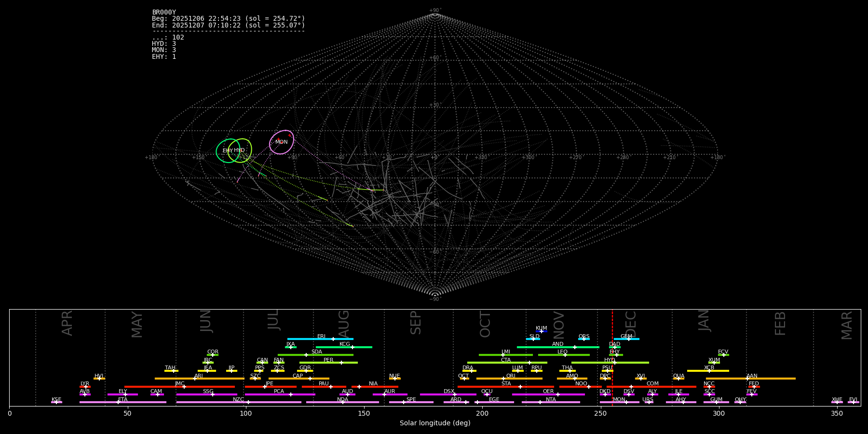The image size is (868, 434).
Task: Click the "...: 102" meteor count
Action: click(x=168, y=38)
